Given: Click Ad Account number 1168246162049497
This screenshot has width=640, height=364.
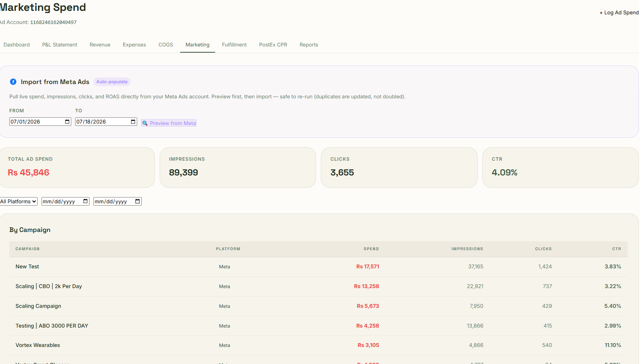Looking at the screenshot, I should 53,22.
